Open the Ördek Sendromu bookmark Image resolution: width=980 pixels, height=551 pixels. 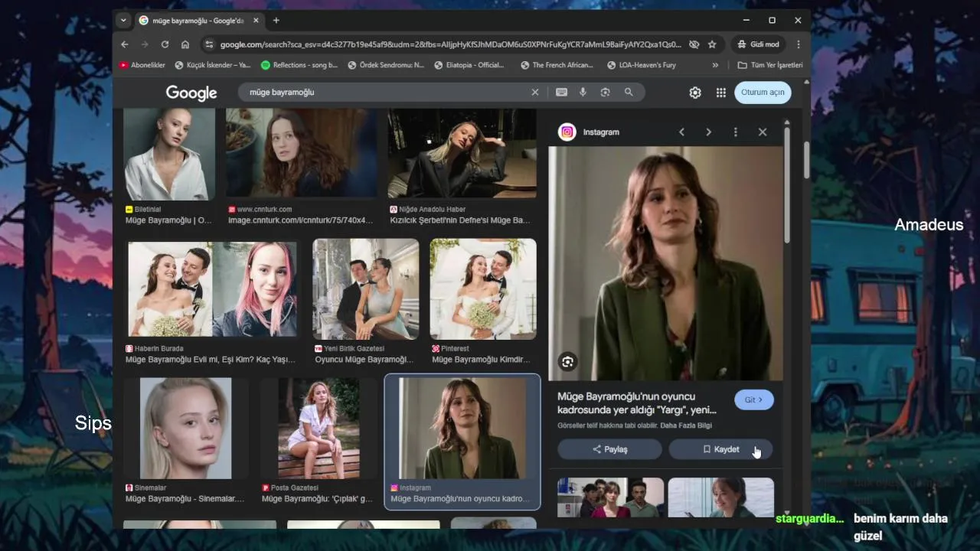tap(386, 65)
